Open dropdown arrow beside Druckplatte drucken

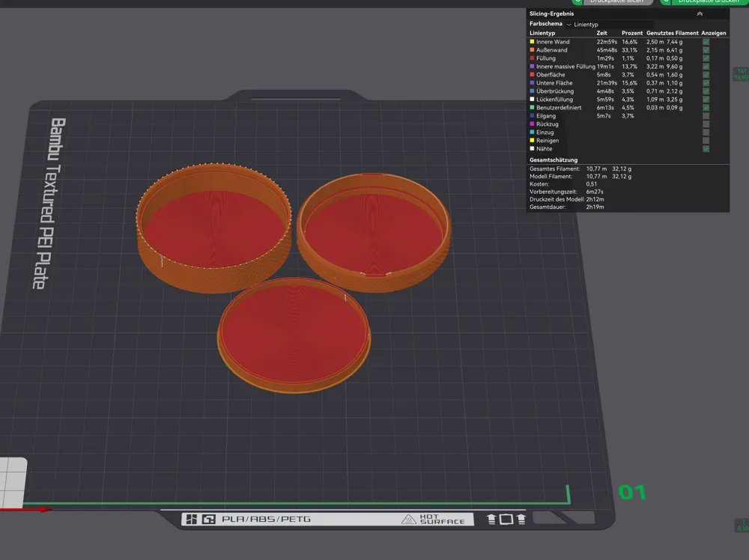(x=665, y=2)
